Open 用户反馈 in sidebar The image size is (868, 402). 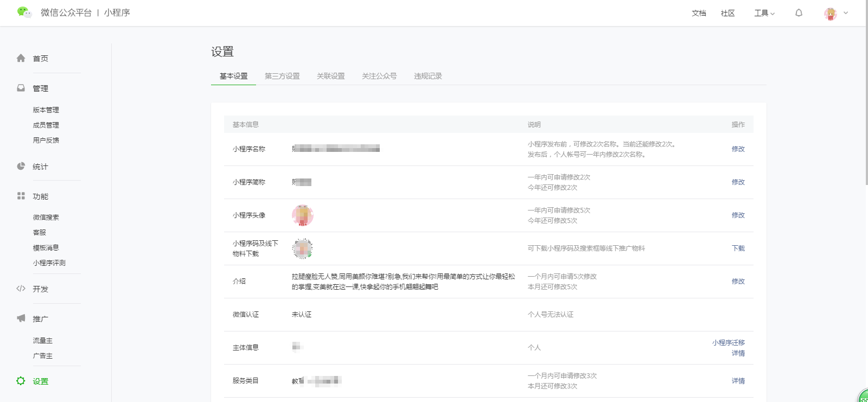46,141
